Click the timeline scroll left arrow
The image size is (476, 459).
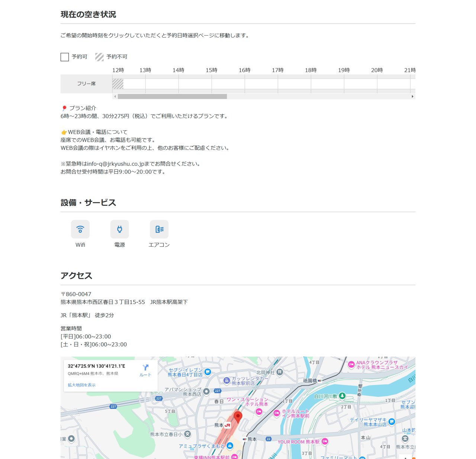(115, 97)
